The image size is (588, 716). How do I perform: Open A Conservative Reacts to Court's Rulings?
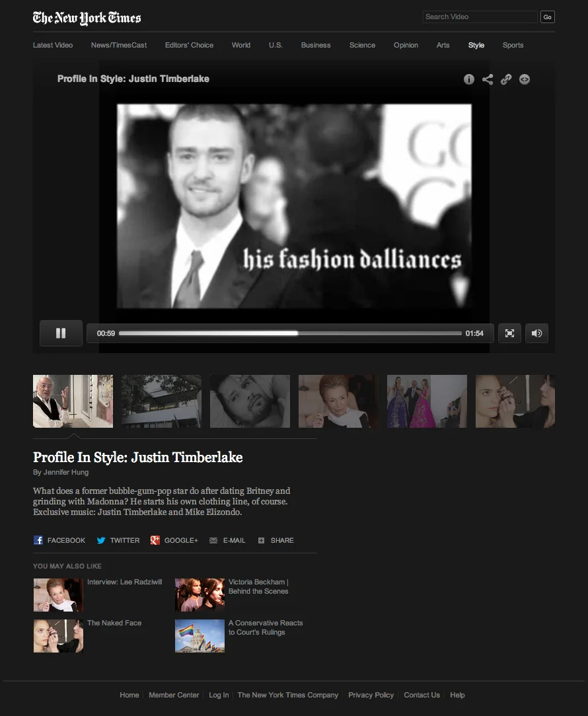(x=266, y=627)
